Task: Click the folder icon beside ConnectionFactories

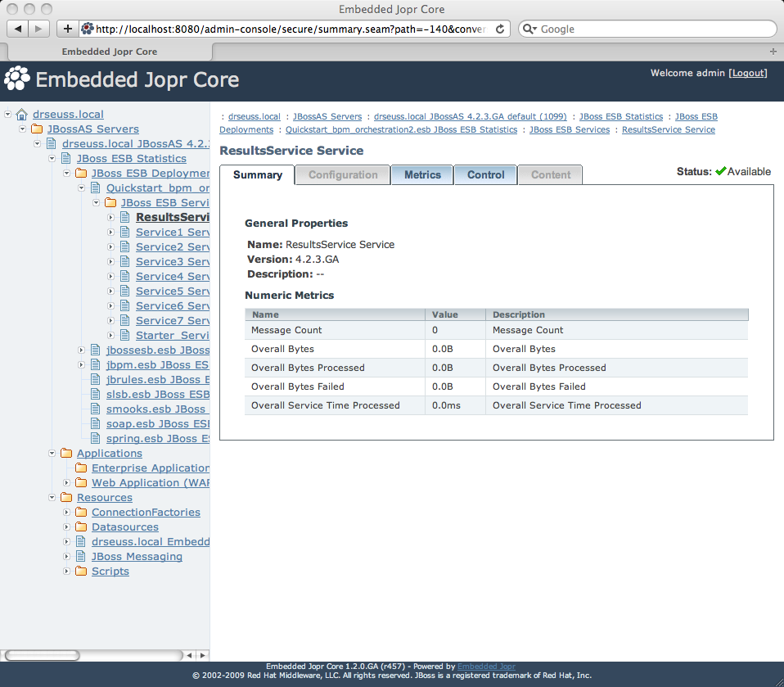Action: [81, 513]
